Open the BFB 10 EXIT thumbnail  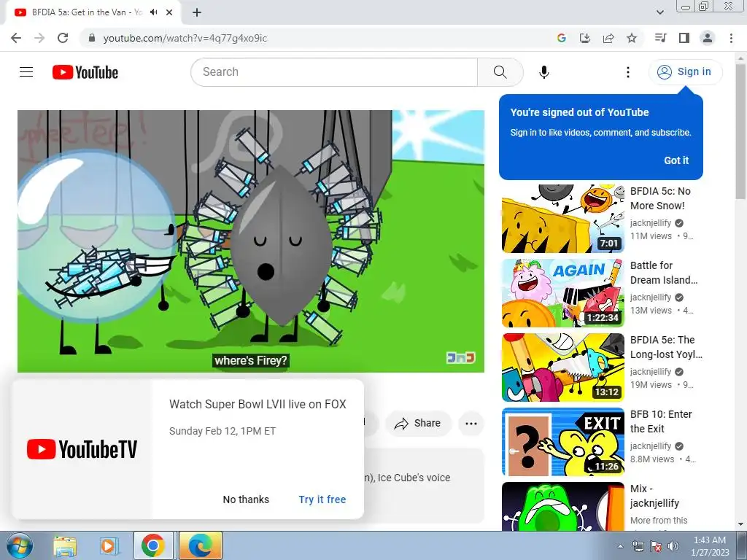pos(562,441)
